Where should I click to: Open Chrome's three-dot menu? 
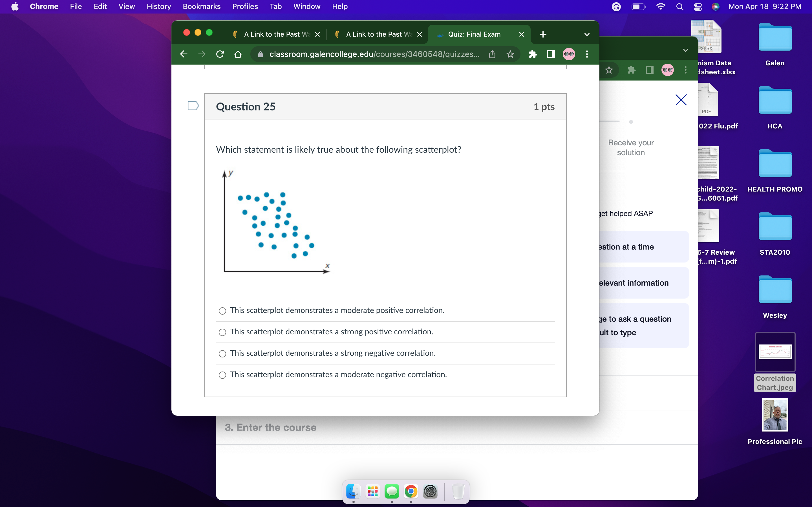point(586,54)
